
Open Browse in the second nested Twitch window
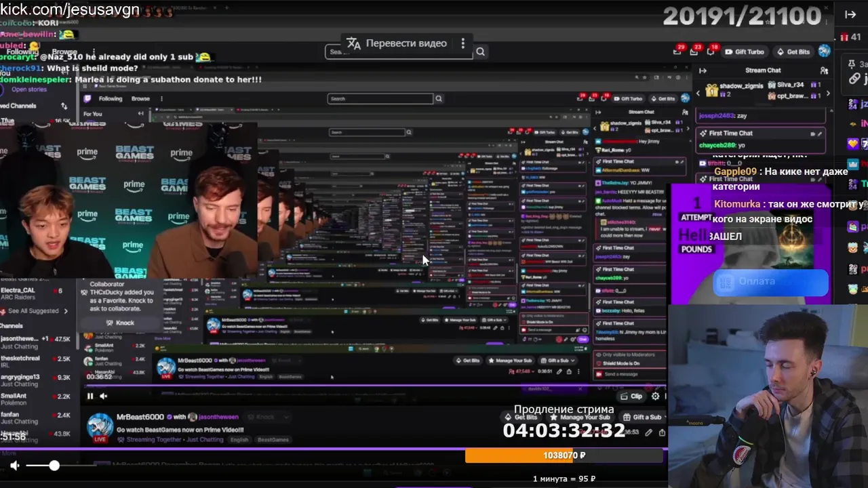[140, 99]
